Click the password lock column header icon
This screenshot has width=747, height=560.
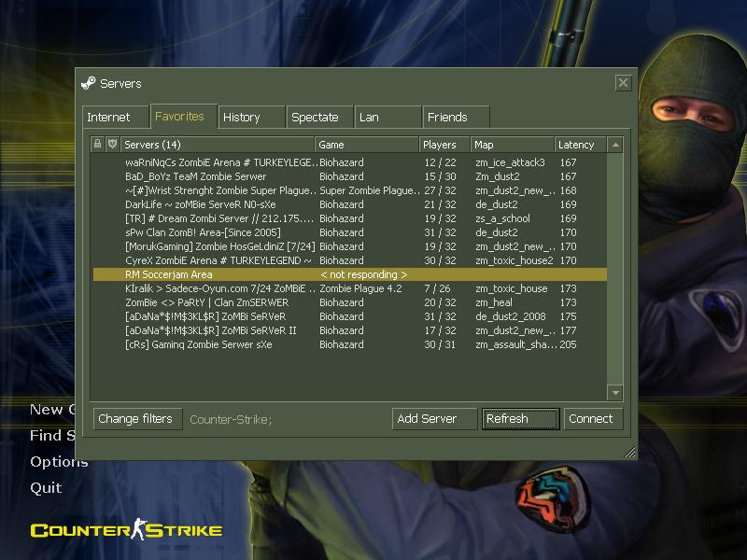click(97, 144)
